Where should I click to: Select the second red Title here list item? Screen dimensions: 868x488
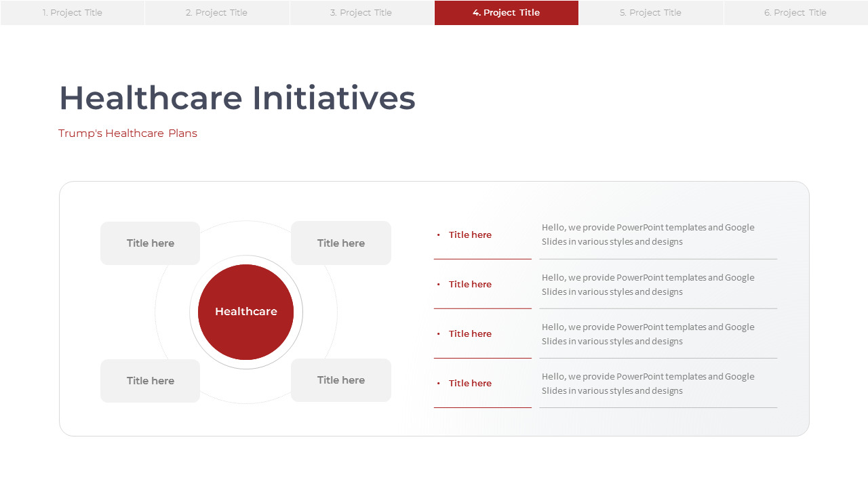[470, 285]
